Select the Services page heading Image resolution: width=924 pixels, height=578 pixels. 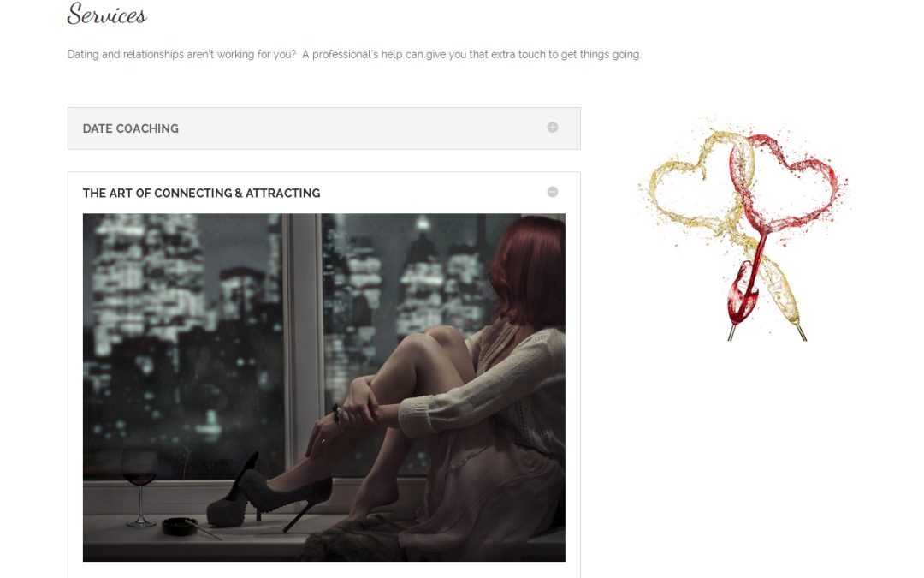pyautogui.click(x=107, y=15)
